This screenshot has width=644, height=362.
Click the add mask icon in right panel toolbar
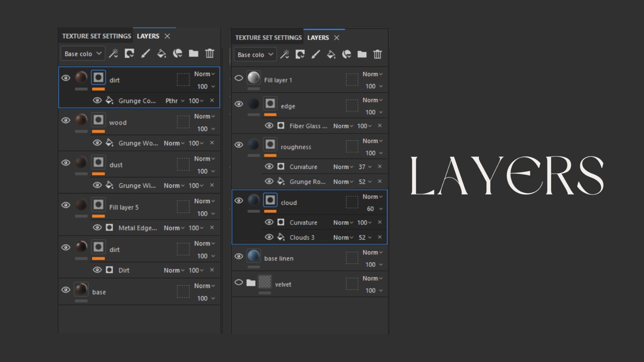[300, 54]
